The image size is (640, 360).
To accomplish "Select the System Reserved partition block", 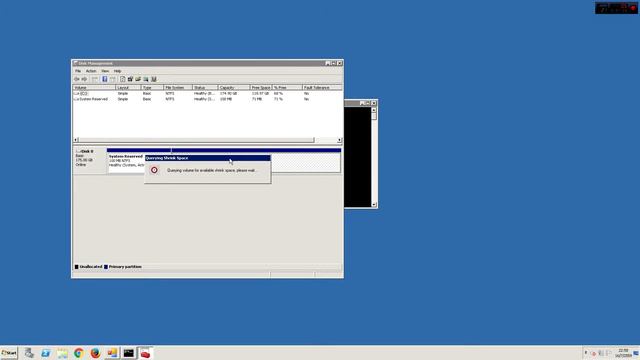I will (126, 163).
